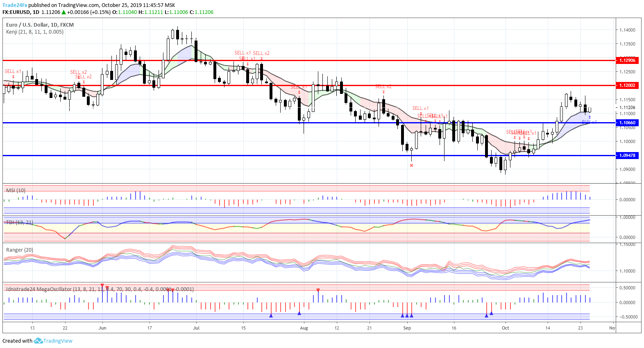Viewport: 644px width, 348px height.
Task: Click the 0.50000 value on MegaOscillator axis
Action: click(x=627, y=288)
